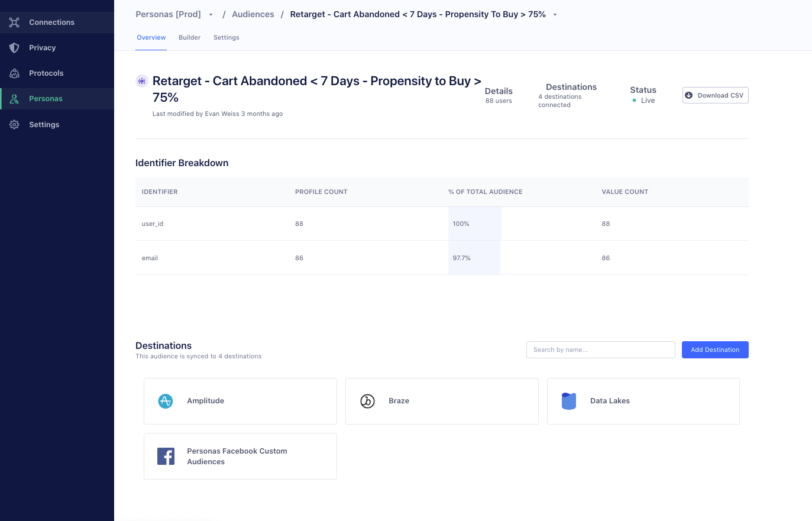Switch to the Builder tab
Image resolution: width=812 pixels, height=521 pixels.
coord(189,37)
